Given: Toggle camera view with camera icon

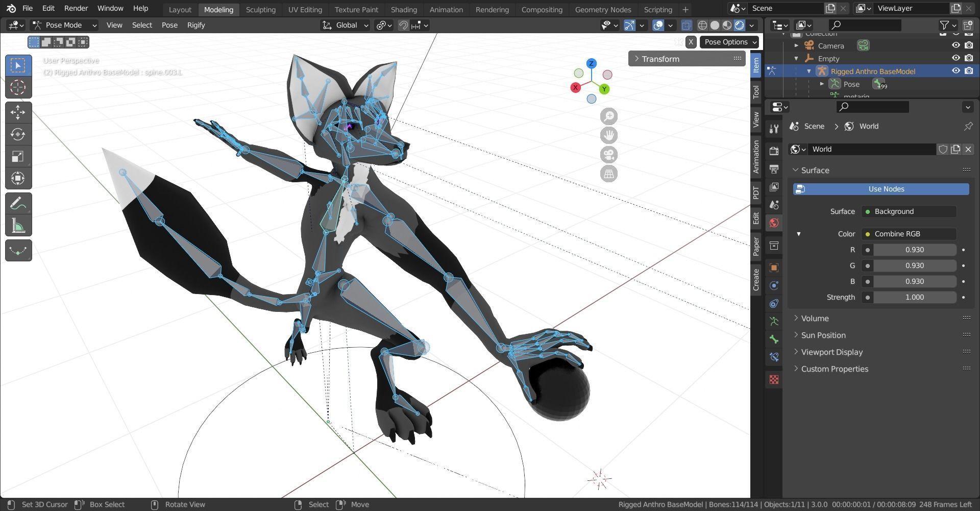Looking at the screenshot, I should coord(608,155).
